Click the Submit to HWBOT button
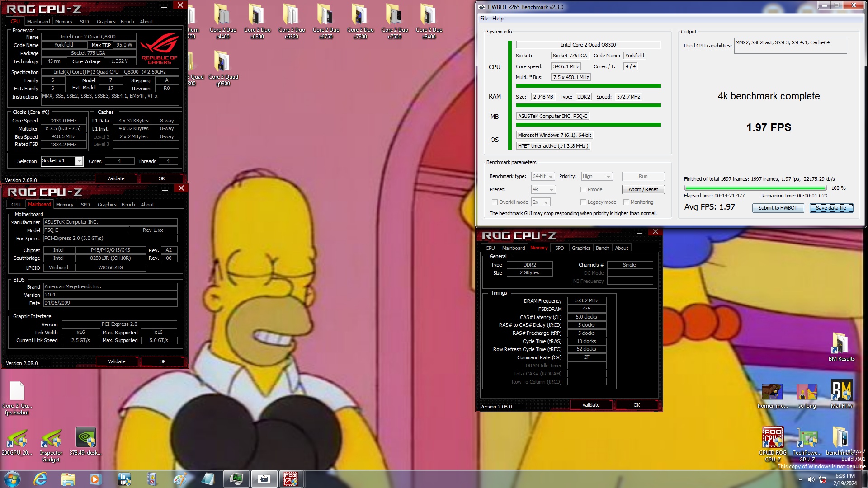 pos(778,208)
